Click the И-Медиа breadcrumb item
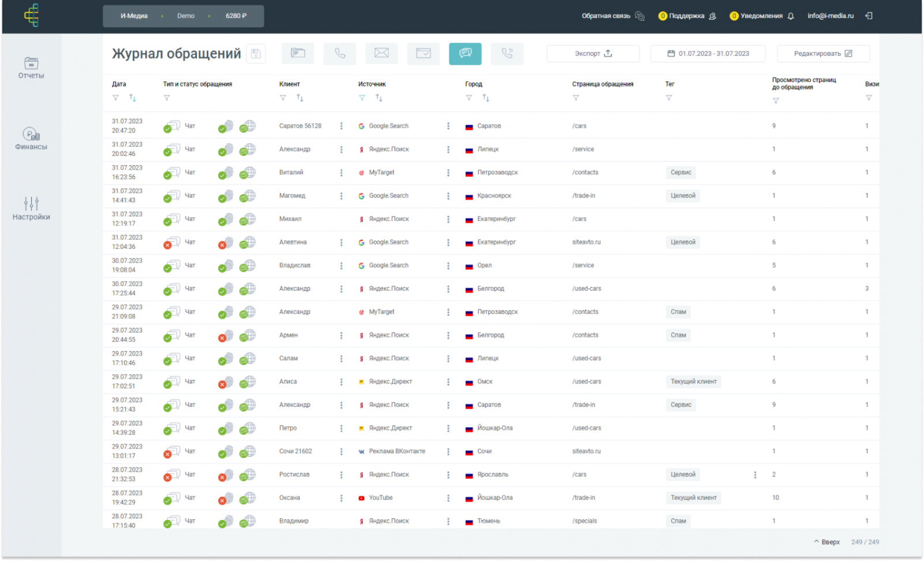 click(134, 16)
